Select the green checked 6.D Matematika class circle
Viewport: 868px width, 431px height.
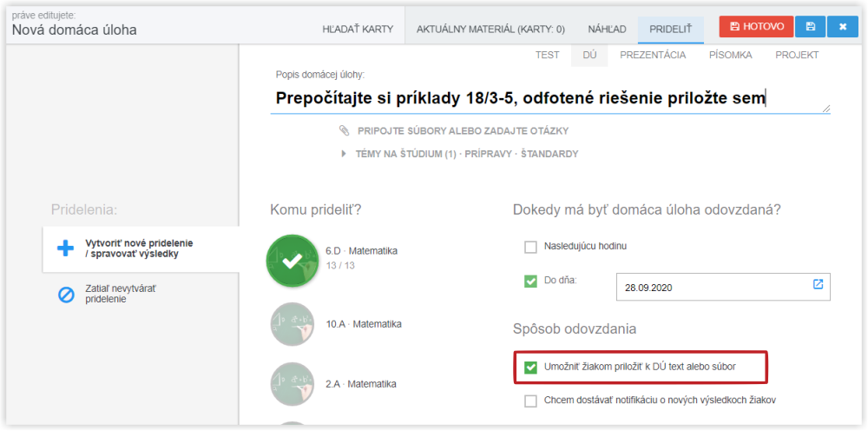293,261
